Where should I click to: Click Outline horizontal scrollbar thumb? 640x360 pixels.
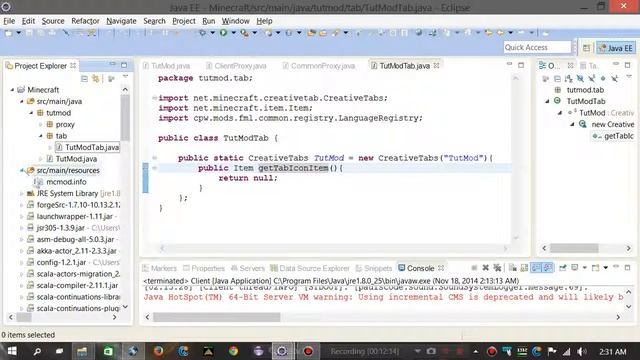[x=574, y=248]
